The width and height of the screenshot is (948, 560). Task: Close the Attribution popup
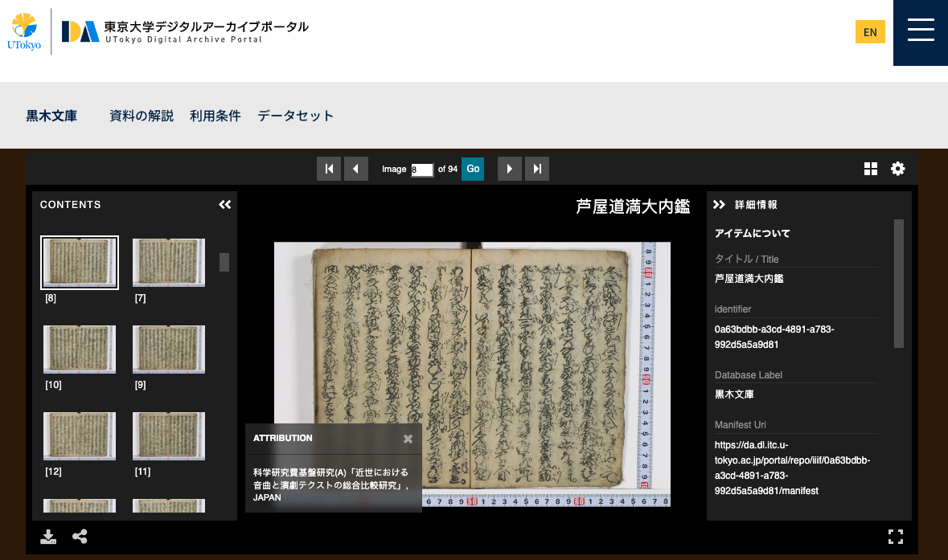[x=408, y=439]
